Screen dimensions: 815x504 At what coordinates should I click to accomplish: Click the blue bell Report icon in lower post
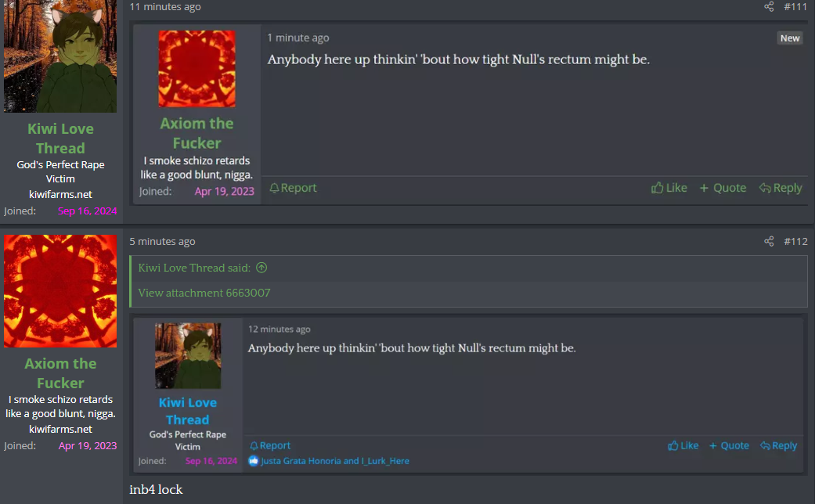[254, 446]
